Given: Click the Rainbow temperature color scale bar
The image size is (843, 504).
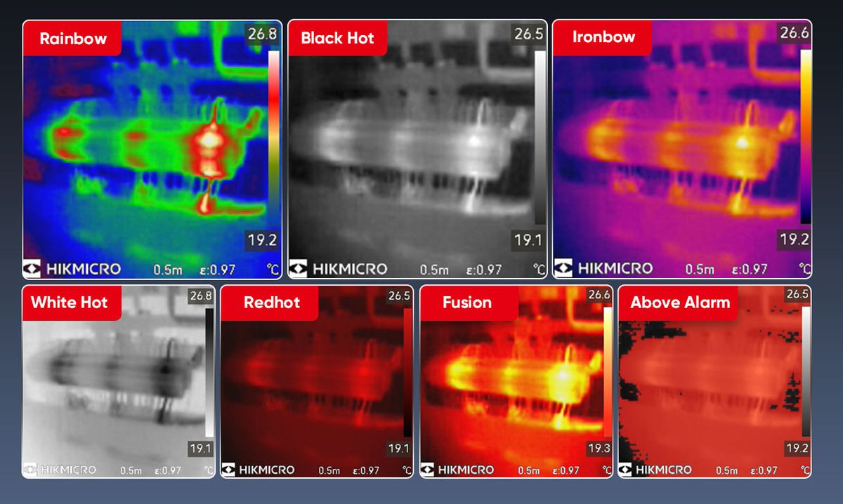Looking at the screenshot, I should 273,137.
